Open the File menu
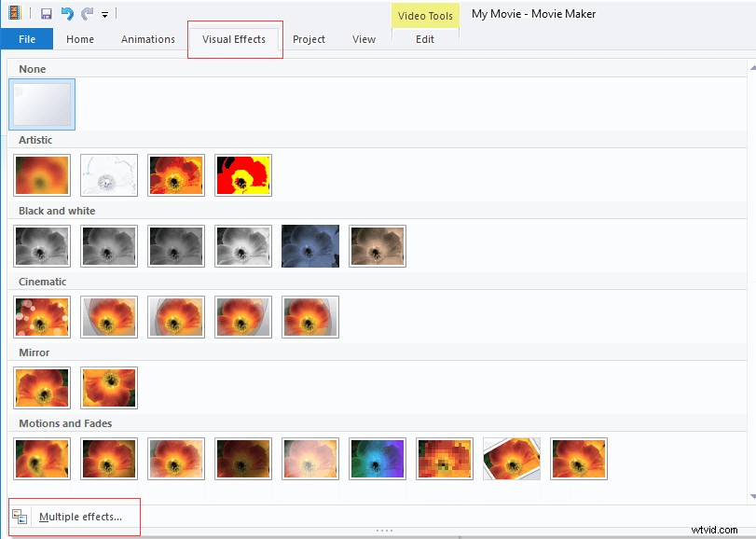 (x=27, y=39)
